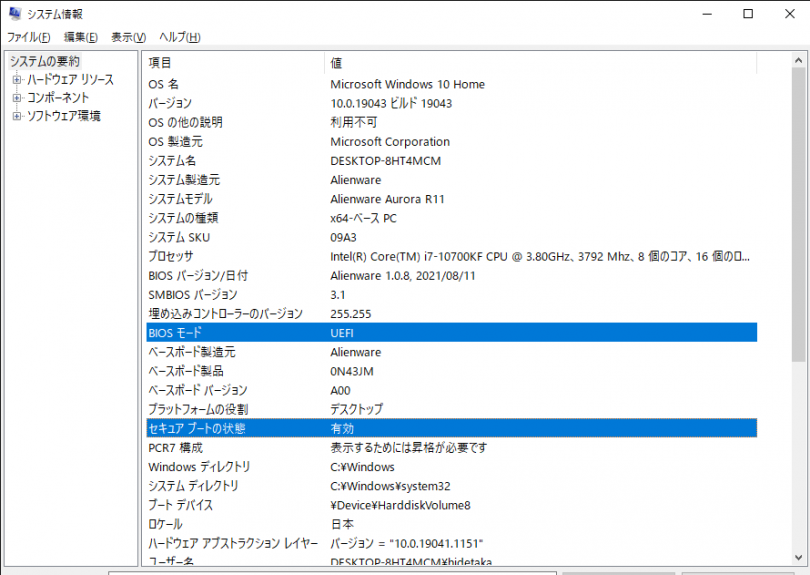810x575 pixels.
Task: Open the 編集(E) menu
Action: pos(81,37)
